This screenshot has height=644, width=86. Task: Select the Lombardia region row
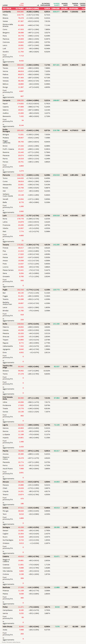[x=44, y=12]
